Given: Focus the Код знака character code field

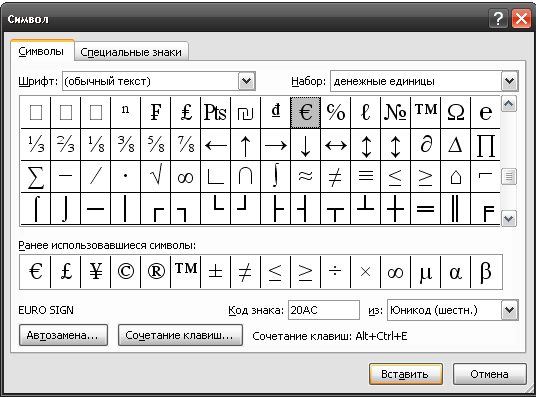Looking at the screenshot, I should (x=323, y=310).
